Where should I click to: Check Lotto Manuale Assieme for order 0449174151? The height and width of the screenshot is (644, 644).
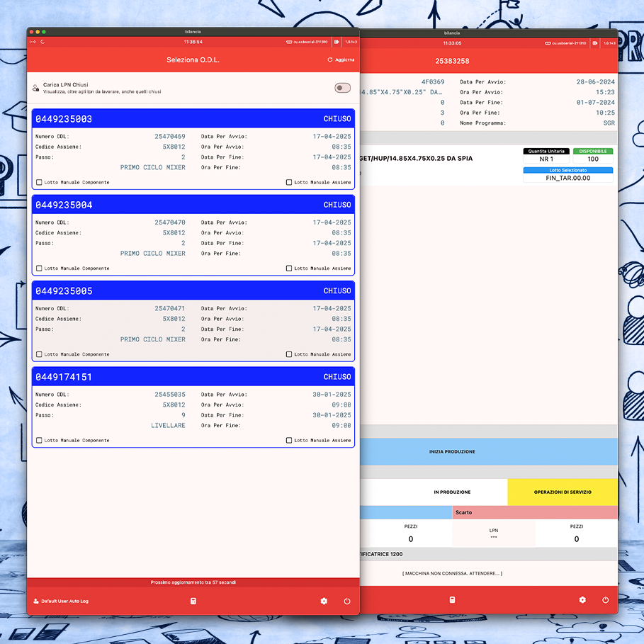289,440
